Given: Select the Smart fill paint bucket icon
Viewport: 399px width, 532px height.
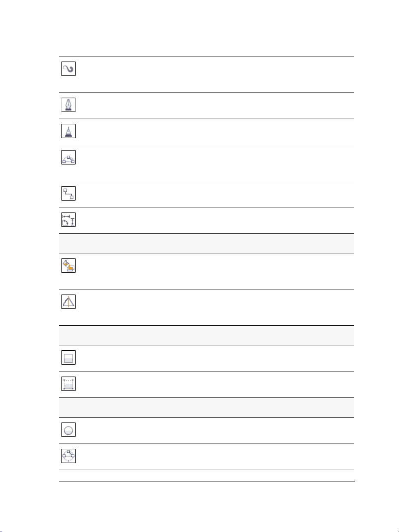Looking at the screenshot, I should tap(68, 265).
